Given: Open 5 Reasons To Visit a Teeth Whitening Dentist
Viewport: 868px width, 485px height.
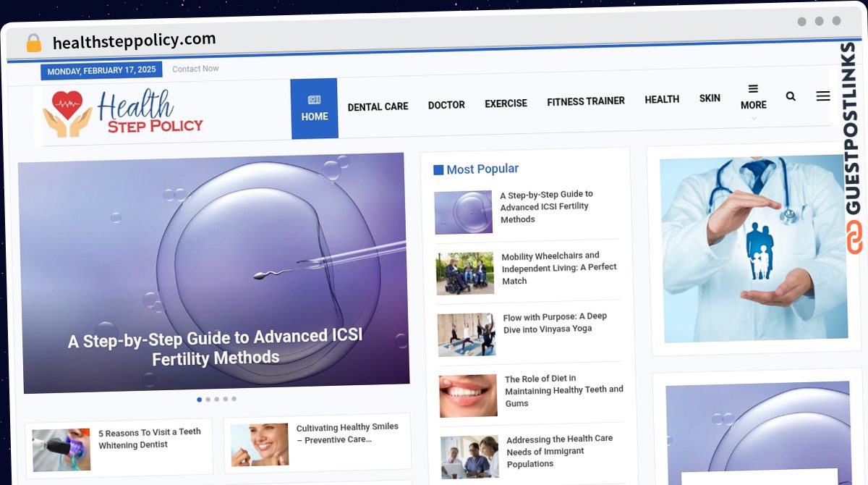Looking at the screenshot, I should click(150, 438).
